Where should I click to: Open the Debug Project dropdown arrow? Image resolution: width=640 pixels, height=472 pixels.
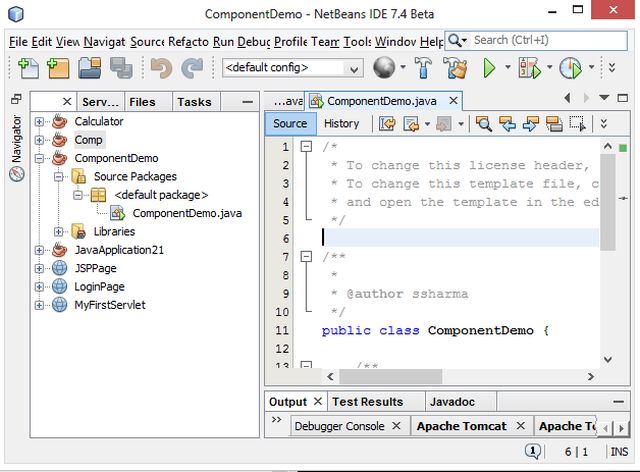click(549, 67)
